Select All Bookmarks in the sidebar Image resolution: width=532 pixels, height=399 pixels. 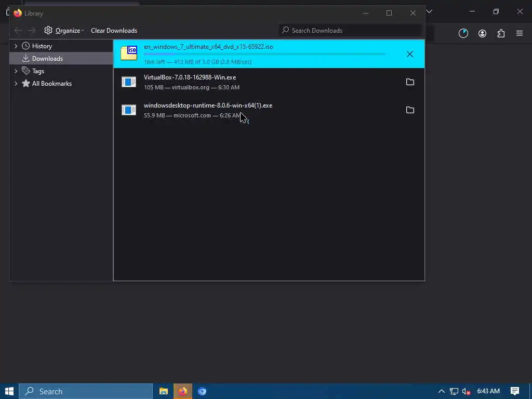(51, 84)
